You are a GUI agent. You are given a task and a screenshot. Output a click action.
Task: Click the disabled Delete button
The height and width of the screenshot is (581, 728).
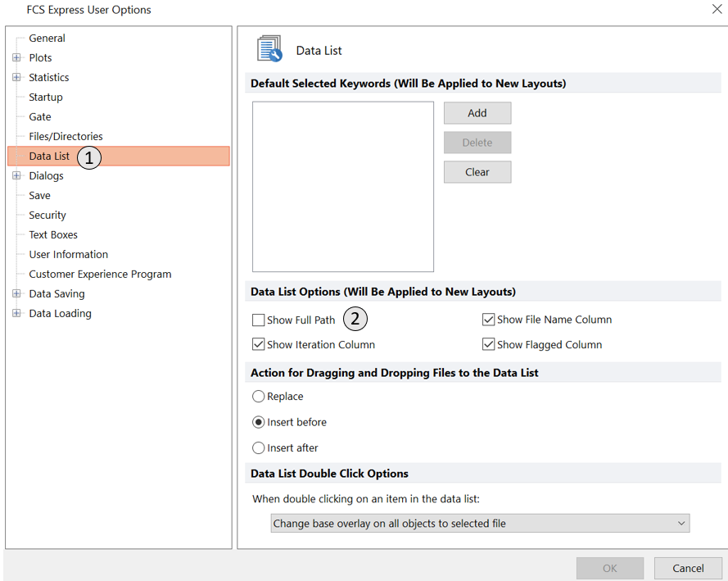click(x=477, y=143)
